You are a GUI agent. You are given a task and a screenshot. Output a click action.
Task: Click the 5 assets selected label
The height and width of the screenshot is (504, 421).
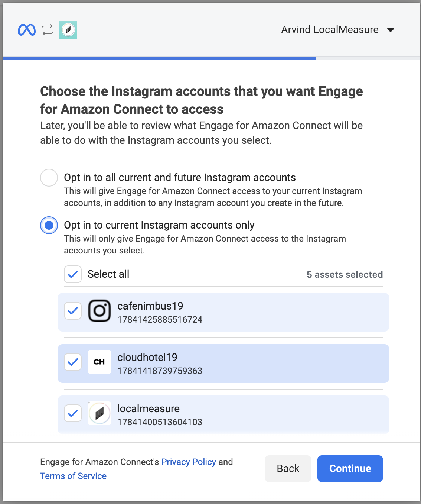tap(345, 275)
